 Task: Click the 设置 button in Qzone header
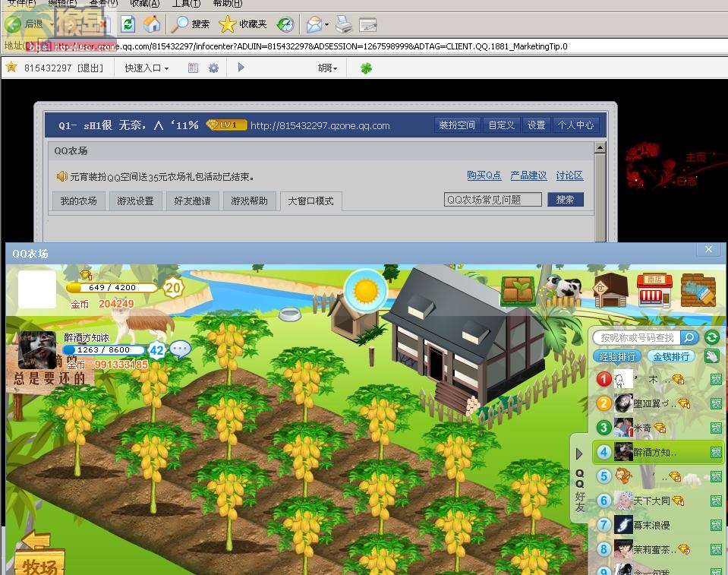(x=536, y=125)
